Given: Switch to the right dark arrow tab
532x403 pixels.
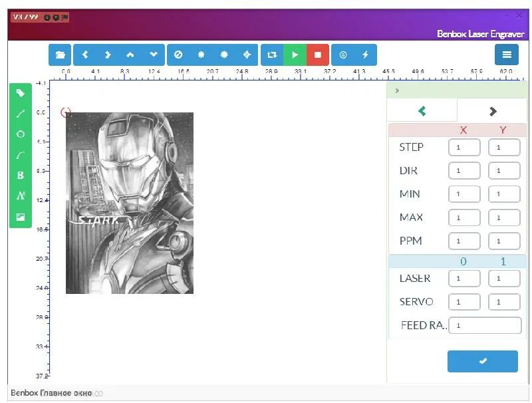Looking at the screenshot, I should pyautogui.click(x=493, y=111).
